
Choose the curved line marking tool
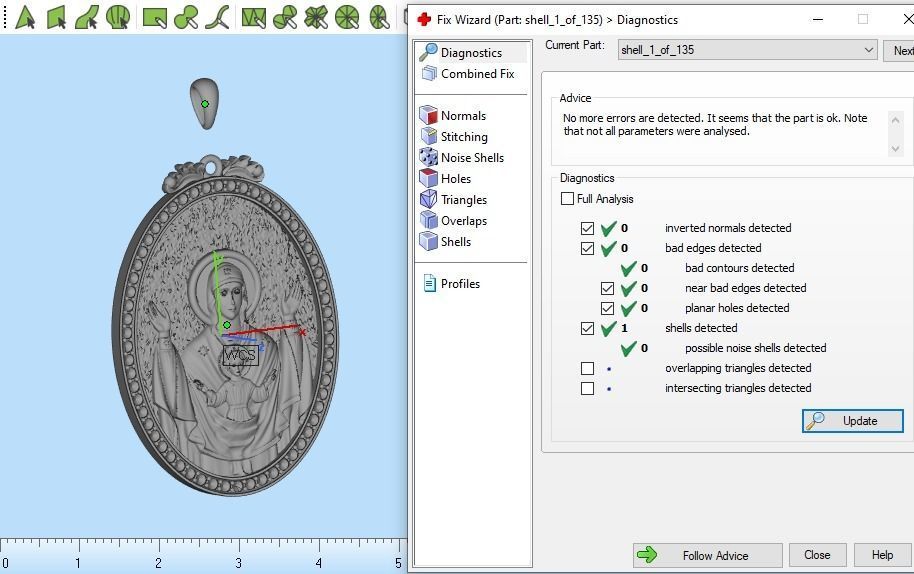pyautogui.click(x=217, y=17)
